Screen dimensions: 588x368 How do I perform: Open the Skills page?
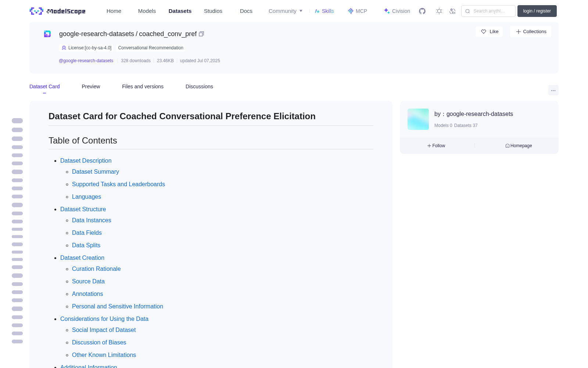click(324, 11)
